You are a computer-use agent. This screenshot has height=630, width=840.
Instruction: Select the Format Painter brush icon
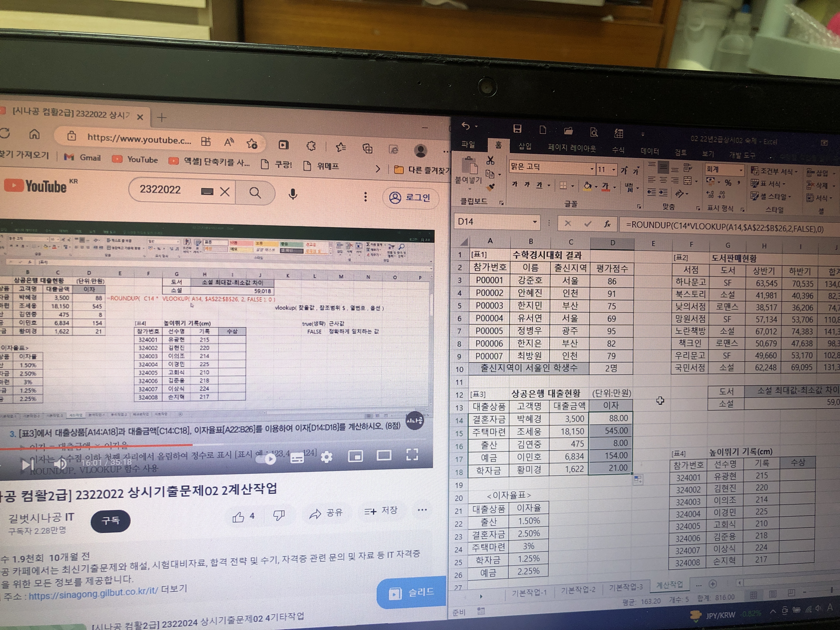point(491,187)
